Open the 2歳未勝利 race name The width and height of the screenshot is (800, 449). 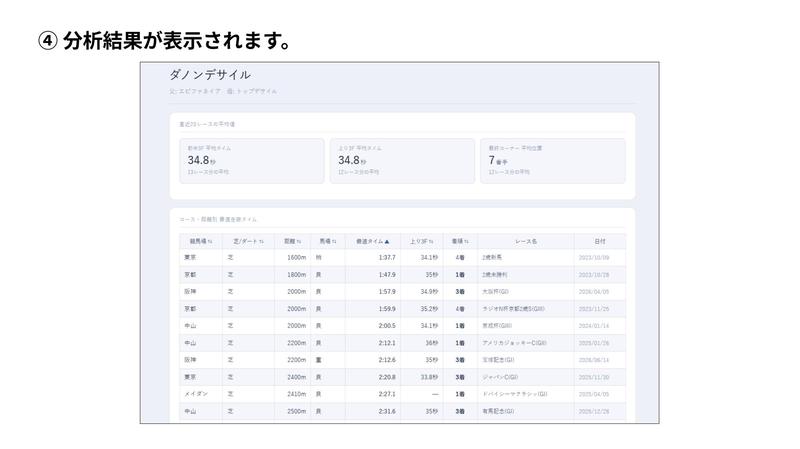coord(494,275)
